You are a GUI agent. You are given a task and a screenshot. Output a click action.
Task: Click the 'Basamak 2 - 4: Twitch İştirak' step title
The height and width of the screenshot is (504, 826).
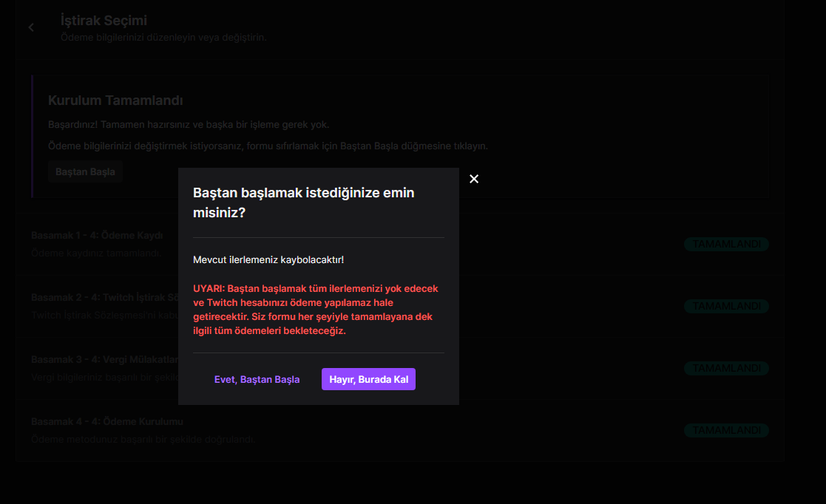click(105, 298)
